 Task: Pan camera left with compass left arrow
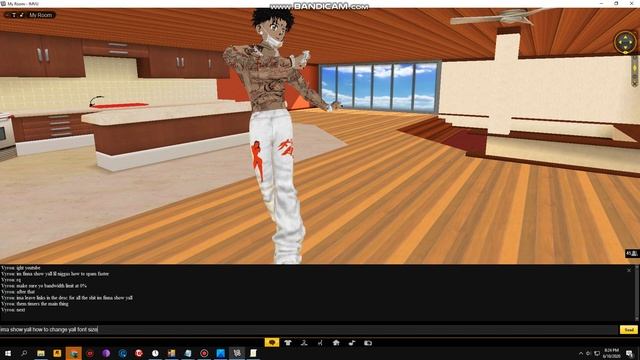tap(619, 42)
